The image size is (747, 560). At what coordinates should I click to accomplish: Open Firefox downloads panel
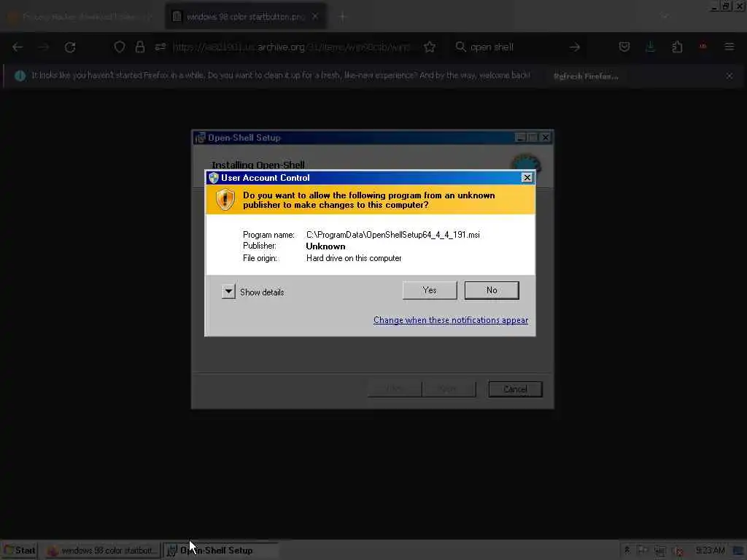[650, 47]
